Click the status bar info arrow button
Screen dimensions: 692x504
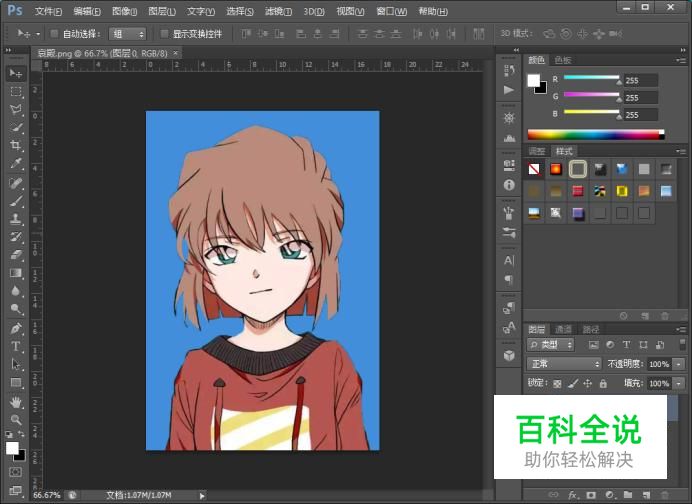pos(201,495)
